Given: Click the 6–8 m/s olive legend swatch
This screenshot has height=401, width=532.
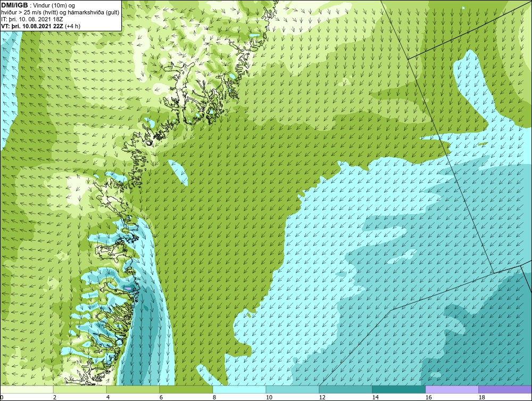Looking at the screenshot, I should (x=186, y=389).
